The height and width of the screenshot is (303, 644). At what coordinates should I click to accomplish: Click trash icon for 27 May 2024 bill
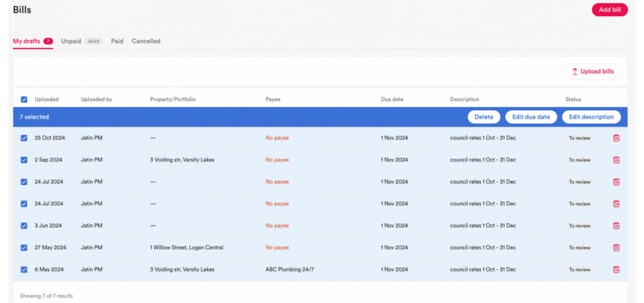616,248
